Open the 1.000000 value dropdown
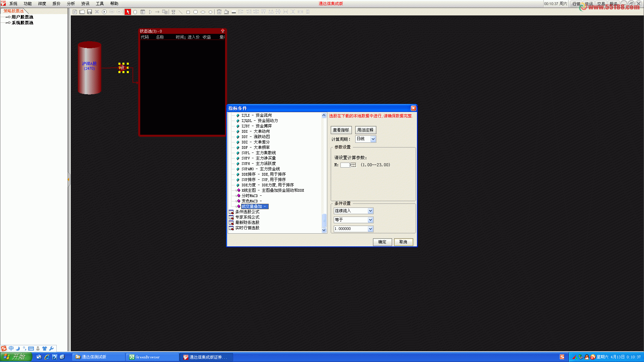The height and width of the screenshot is (362, 644). [370, 229]
